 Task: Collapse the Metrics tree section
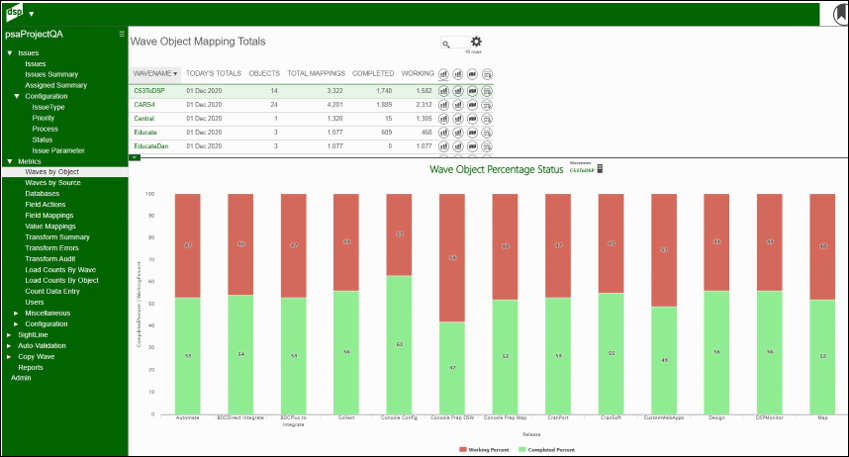[x=10, y=161]
